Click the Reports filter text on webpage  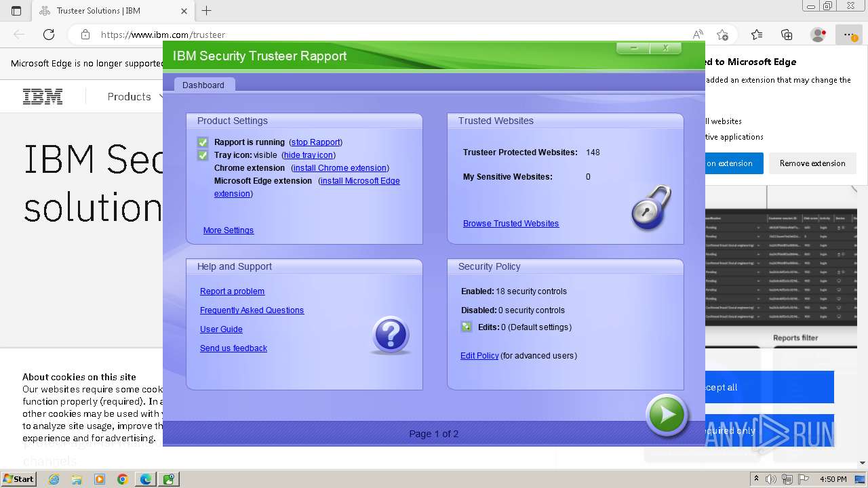795,338
